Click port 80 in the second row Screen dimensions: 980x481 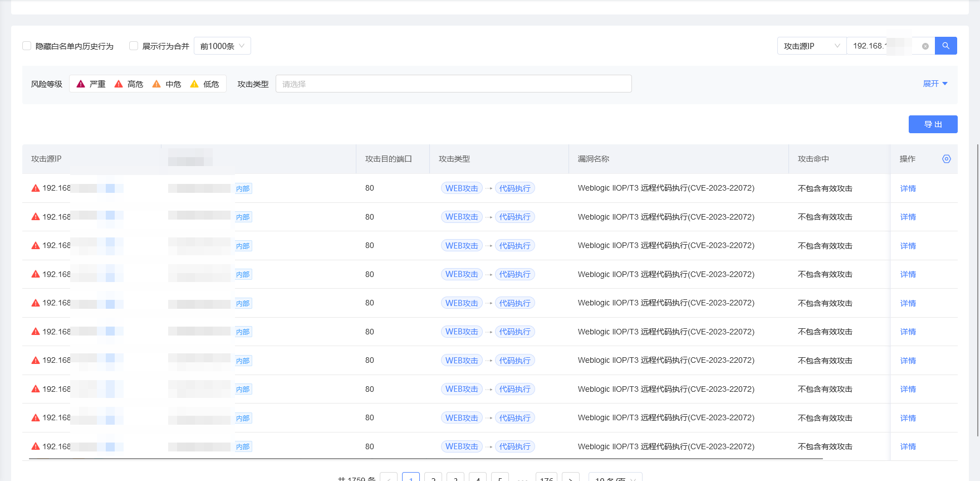[x=370, y=217]
